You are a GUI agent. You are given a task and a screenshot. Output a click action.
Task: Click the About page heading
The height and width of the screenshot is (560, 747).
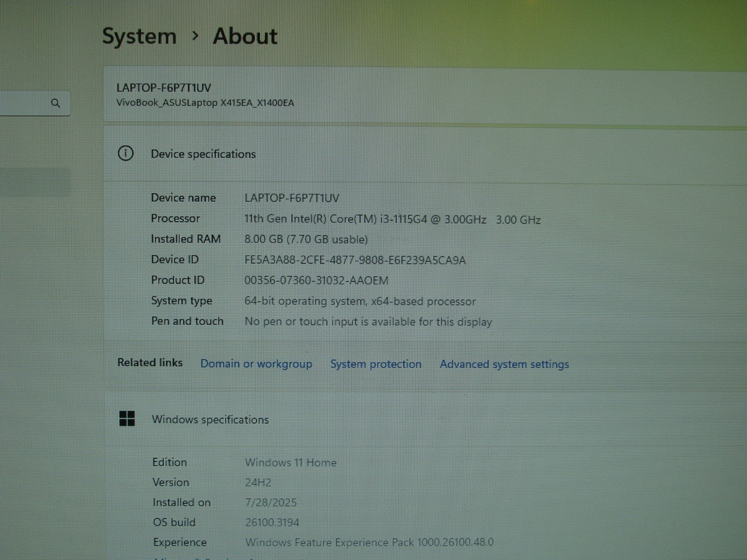coord(245,36)
